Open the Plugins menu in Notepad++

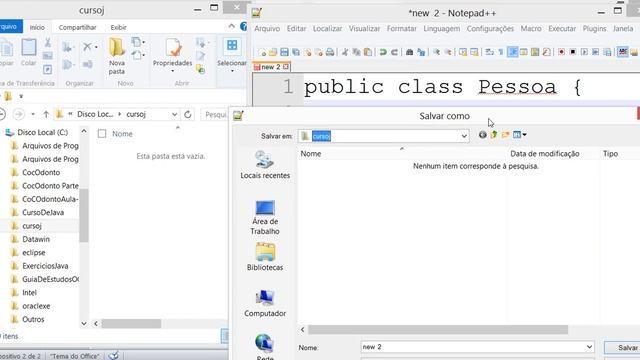[x=594, y=29]
